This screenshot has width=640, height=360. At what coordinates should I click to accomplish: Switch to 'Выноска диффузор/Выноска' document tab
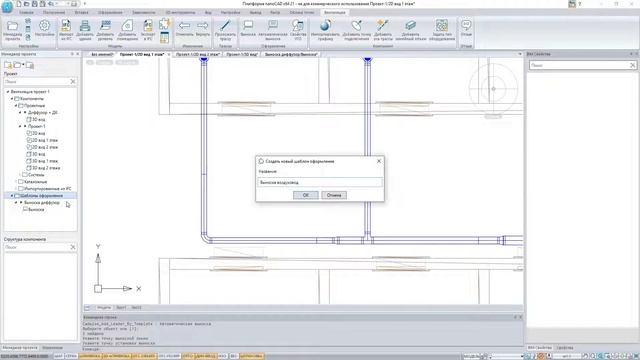pos(291,54)
